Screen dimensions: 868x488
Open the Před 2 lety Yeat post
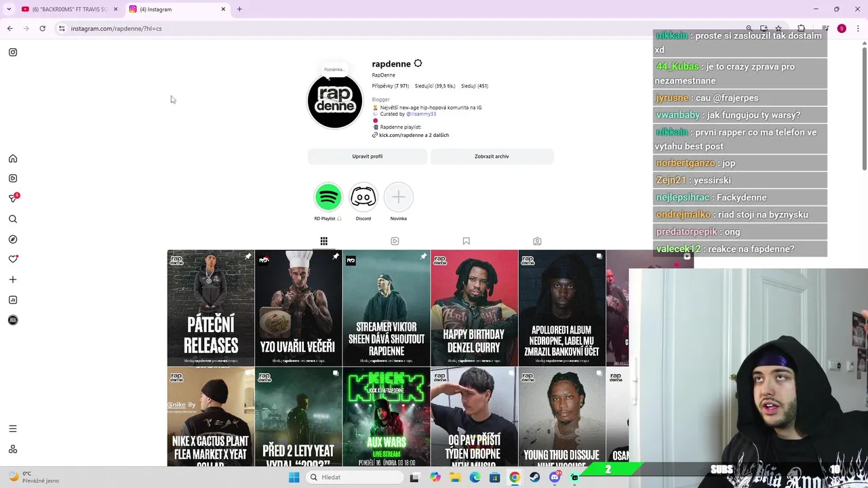pos(298,417)
